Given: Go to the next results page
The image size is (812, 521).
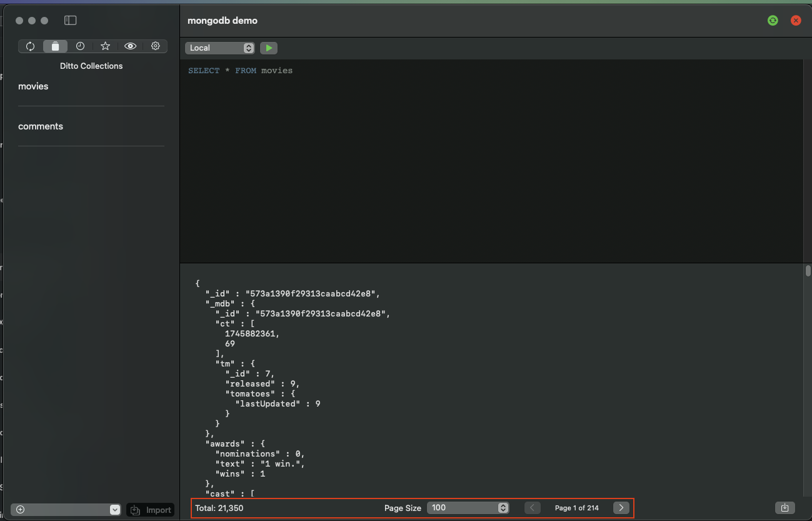Looking at the screenshot, I should [x=621, y=508].
